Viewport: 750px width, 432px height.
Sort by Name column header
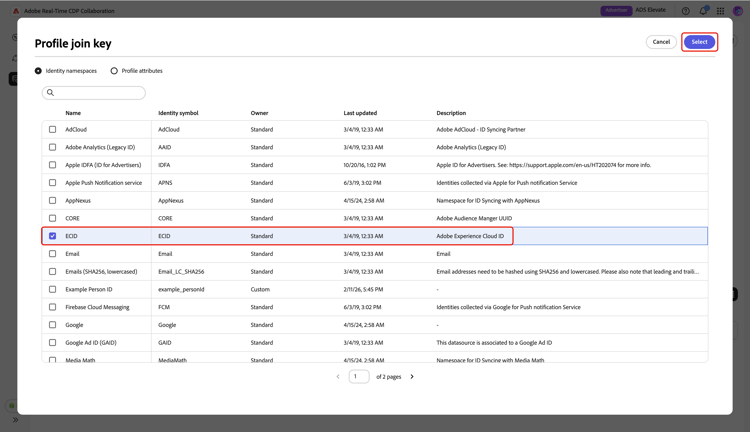click(x=73, y=113)
